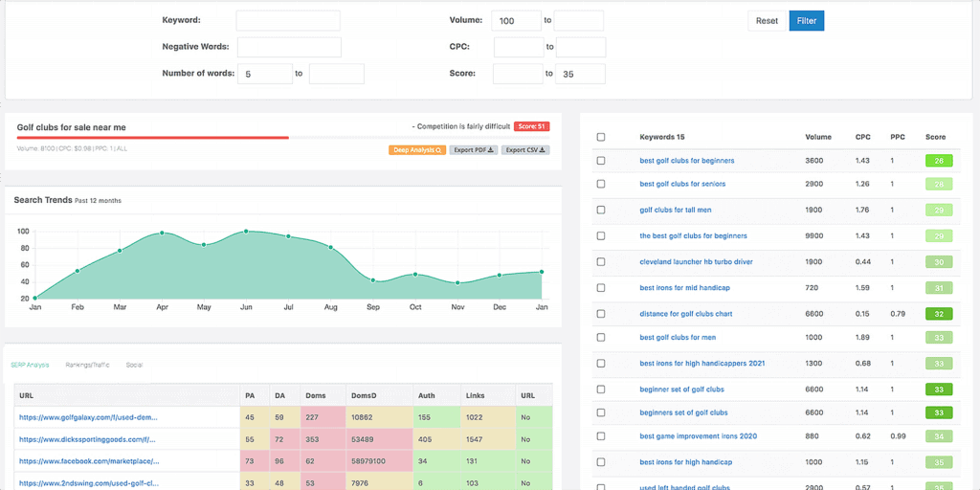This screenshot has height=490, width=980.
Task: Click the Deep Analysis button
Action: click(415, 149)
